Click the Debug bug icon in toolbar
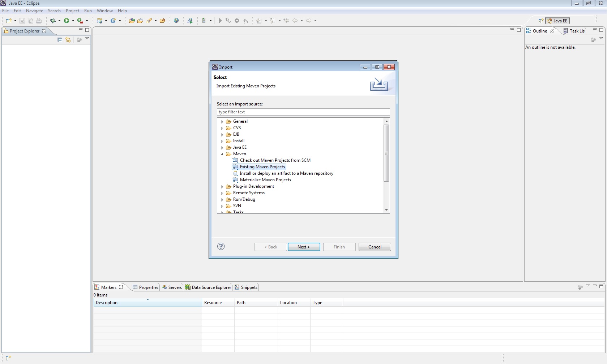Screen dimensions: 607x364 pos(53,21)
